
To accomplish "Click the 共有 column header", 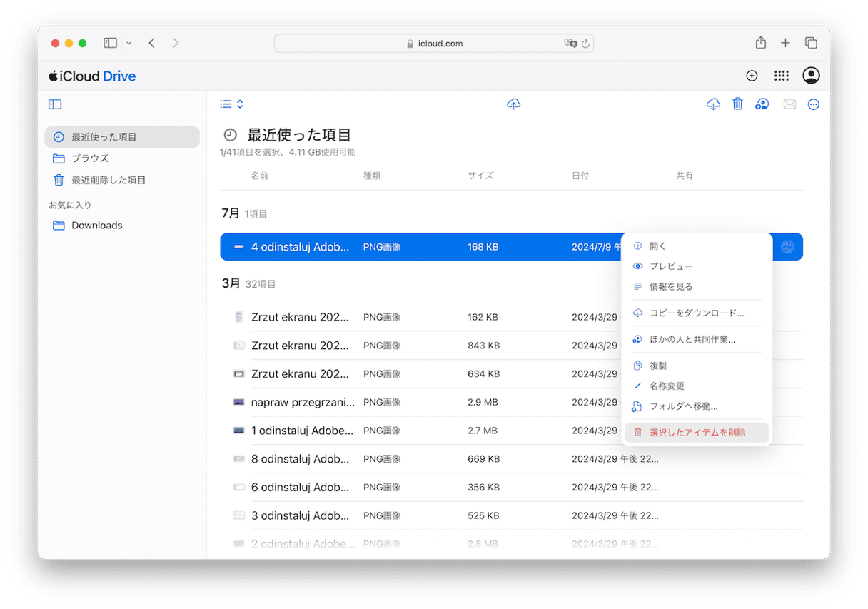I will pyautogui.click(x=685, y=176).
